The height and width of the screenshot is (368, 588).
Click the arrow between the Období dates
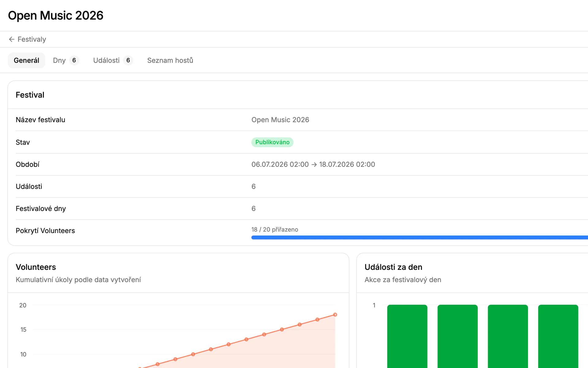pyautogui.click(x=314, y=165)
